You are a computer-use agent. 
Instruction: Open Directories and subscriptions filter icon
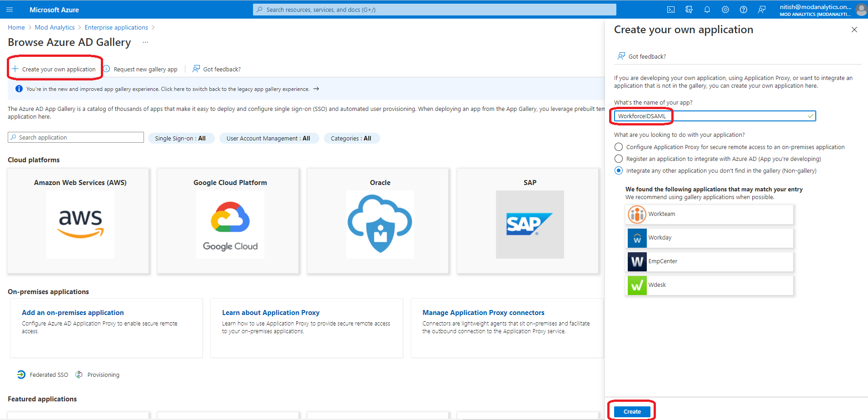[689, 10]
